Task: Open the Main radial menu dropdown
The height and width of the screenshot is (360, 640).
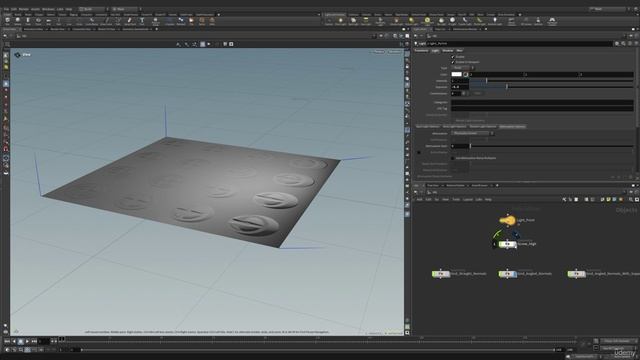Action: click(127, 9)
